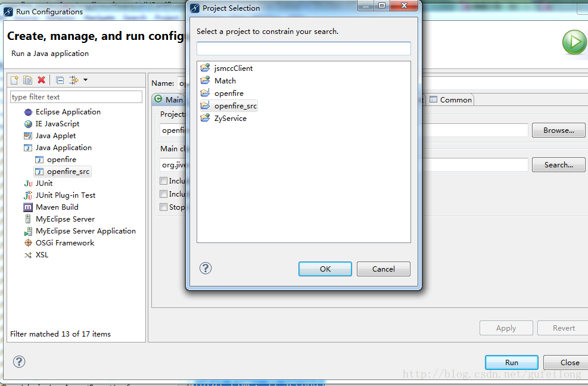Choose jsmccClient project in the list
588x386 pixels.
[234, 69]
